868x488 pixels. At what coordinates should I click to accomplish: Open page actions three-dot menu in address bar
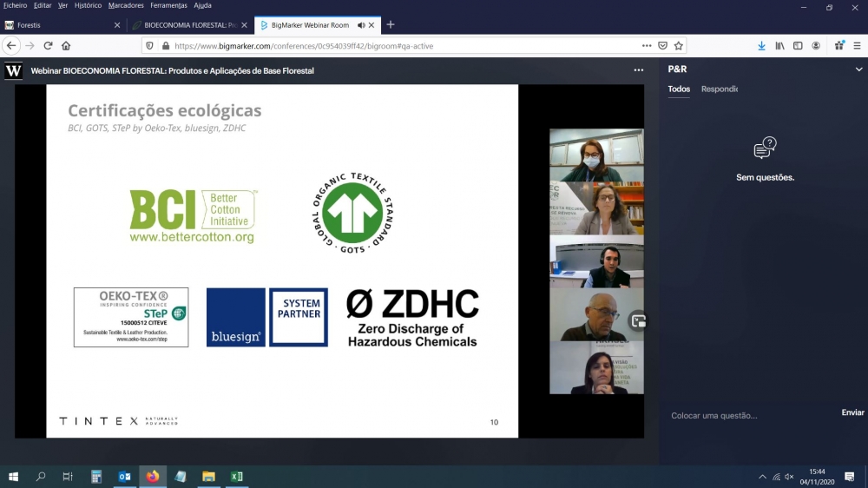(647, 46)
